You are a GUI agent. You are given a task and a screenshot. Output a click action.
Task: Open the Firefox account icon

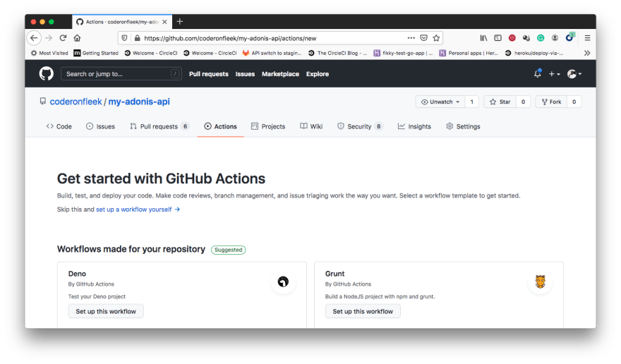pyautogui.click(x=555, y=38)
